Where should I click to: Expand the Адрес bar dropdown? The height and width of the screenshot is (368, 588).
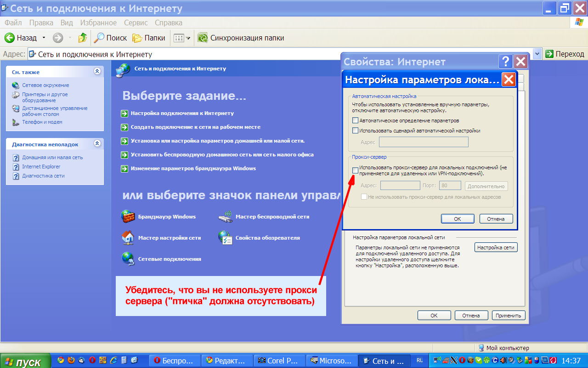(537, 54)
